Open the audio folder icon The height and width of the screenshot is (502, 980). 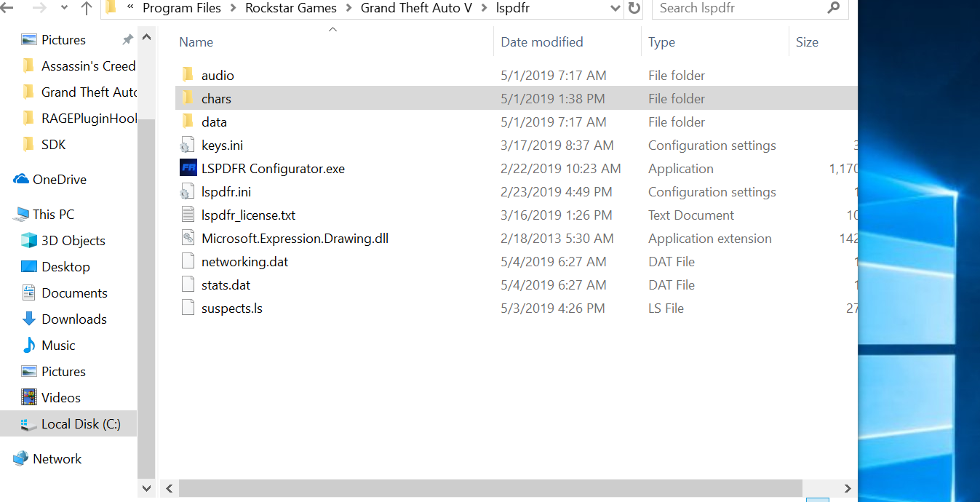point(188,75)
